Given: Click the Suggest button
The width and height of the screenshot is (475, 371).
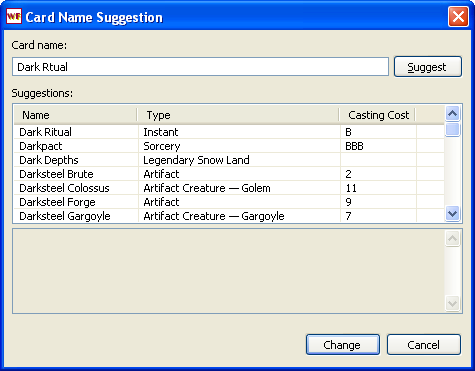Looking at the screenshot, I should point(428,67).
